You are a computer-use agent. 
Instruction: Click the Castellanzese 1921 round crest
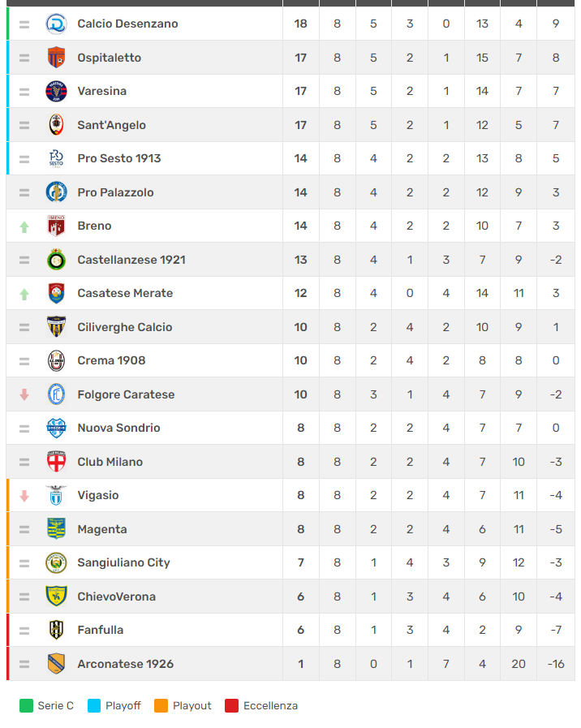(x=56, y=260)
